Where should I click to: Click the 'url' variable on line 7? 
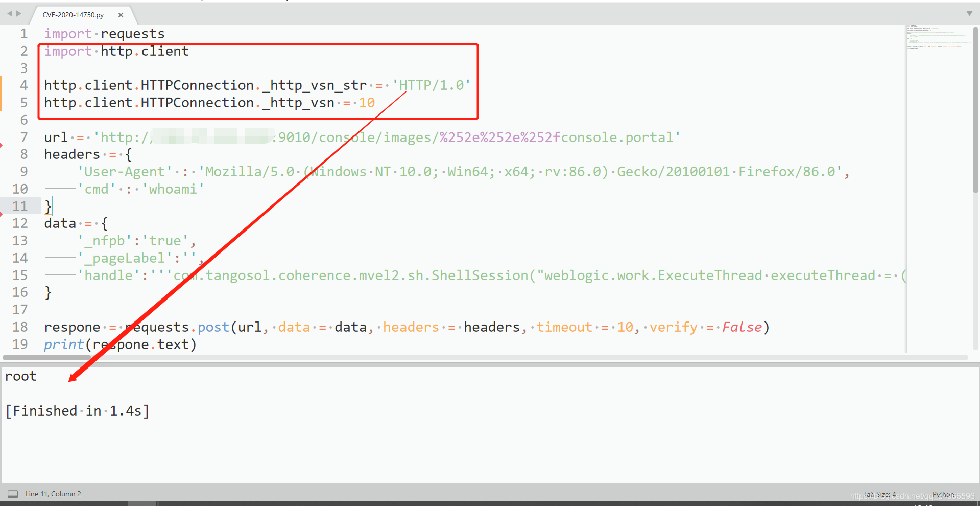tap(56, 137)
